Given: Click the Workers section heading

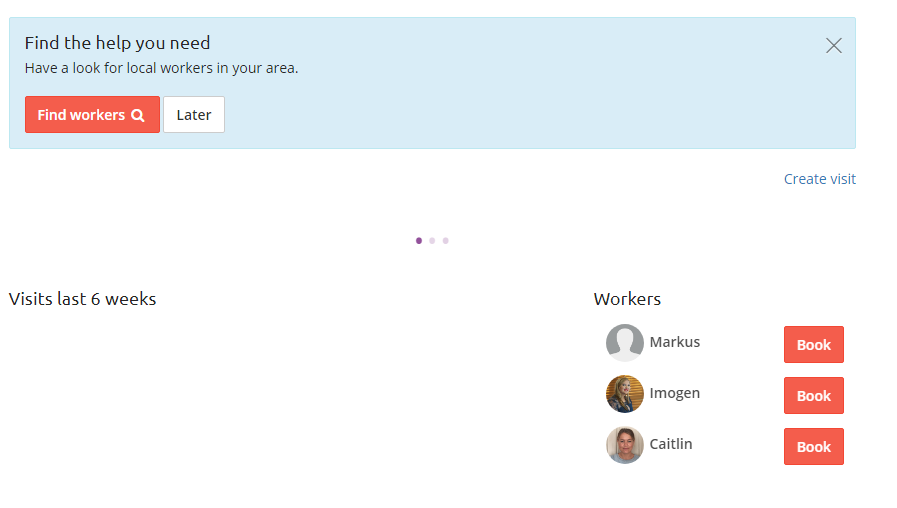Looking at the screenshot, I should tap(627, 299).
